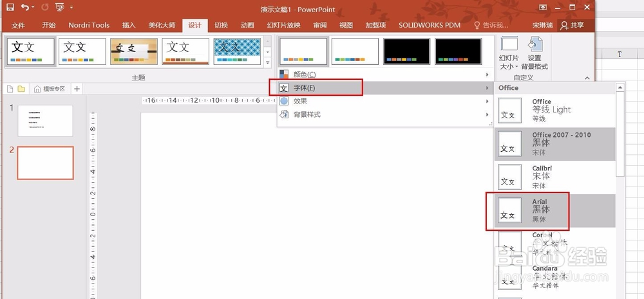This screenshot has width=644, height=299.
Task: Choose the Office 等线 Light font set
Action: 554,111
